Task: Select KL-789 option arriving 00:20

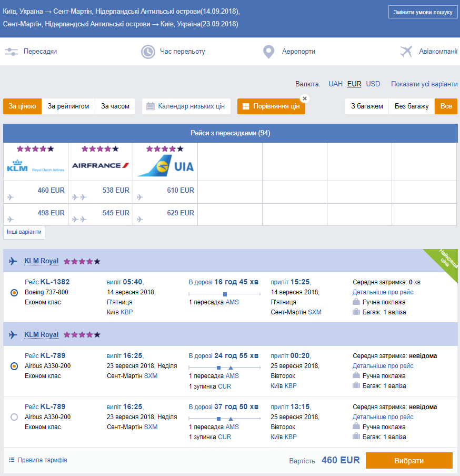Action: pyautogui.click(x=14, y=366)
